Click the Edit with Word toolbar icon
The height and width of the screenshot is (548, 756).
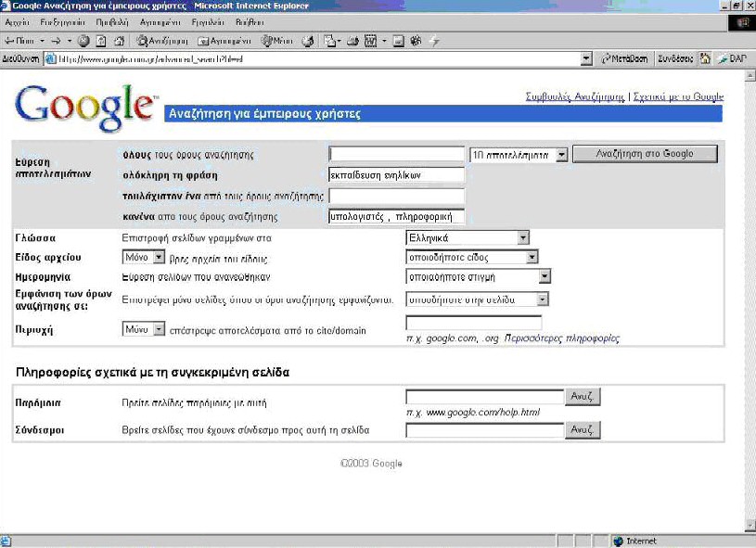pyautogui.click(x=370, y=41)
